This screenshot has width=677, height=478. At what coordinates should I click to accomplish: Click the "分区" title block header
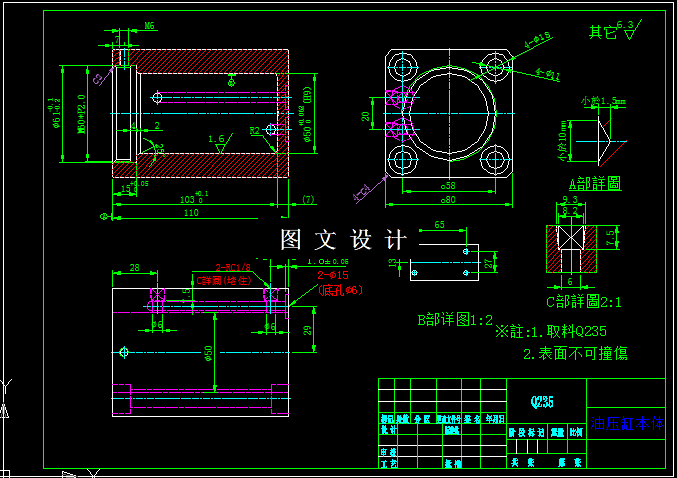point(422,419)
